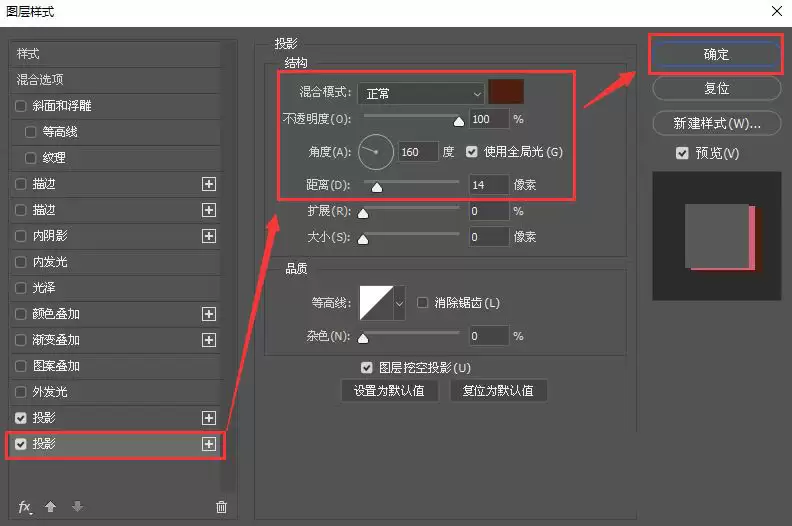Click the angle dial control

(x=375, y=152)
